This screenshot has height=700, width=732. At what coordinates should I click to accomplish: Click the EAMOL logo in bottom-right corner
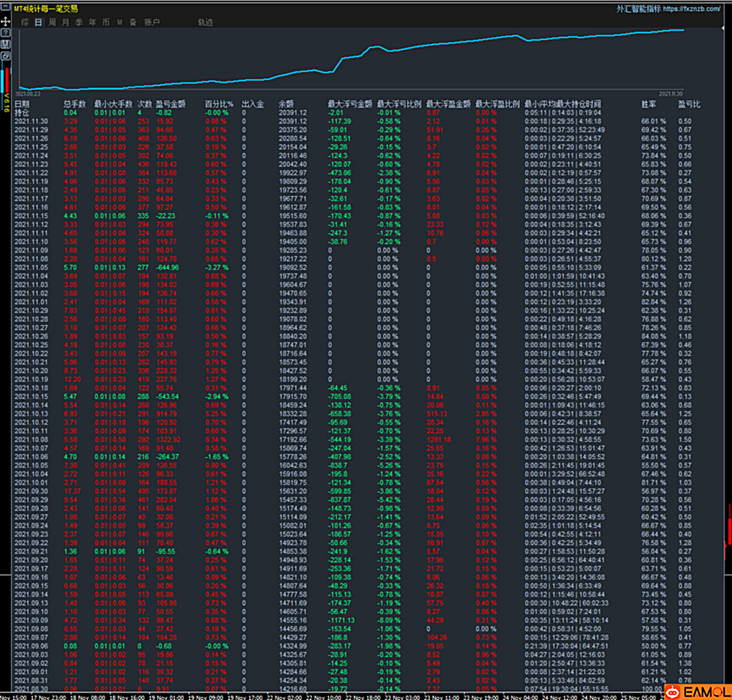click(698, 692)
